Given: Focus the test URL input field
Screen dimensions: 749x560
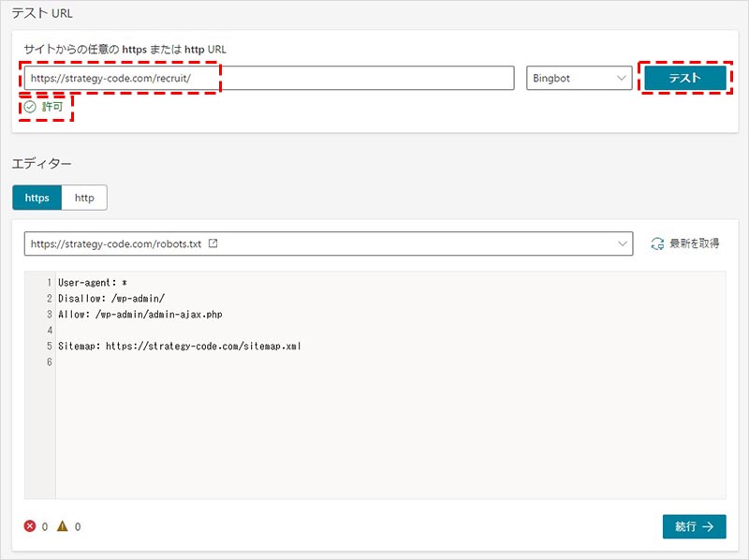Looking at the screenshot, I should [x=270, y=78].
